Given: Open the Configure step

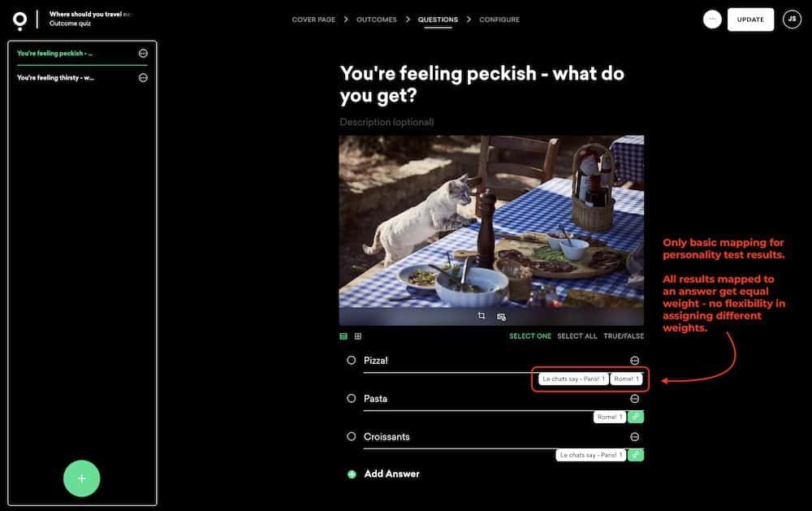Looking at the screenshot, I should pos(499,19).
